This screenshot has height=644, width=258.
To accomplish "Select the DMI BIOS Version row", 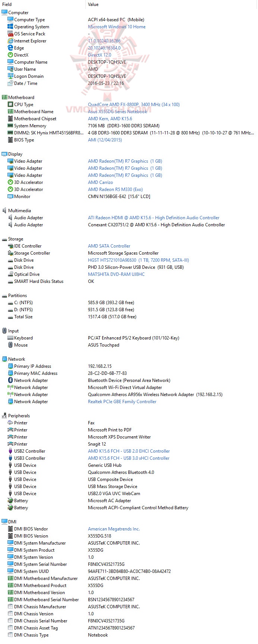I will pos(129,536).
